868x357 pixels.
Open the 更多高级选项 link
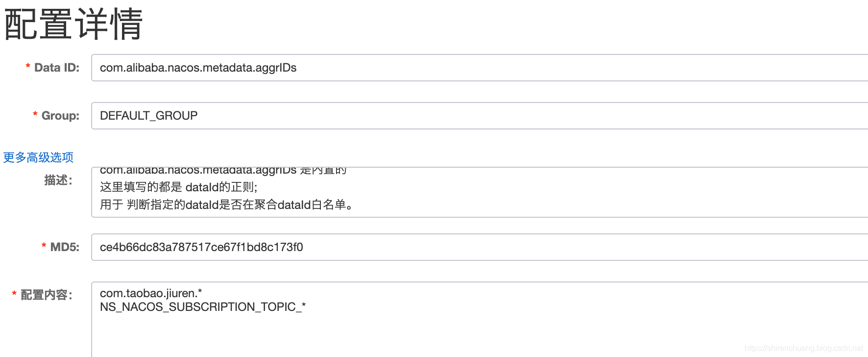(38, 157)
